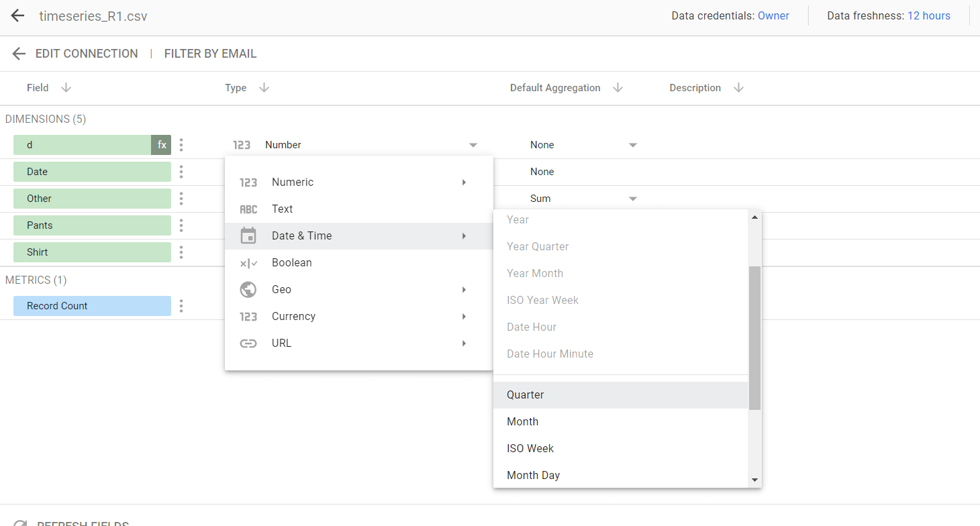Screen dimensions: 980x526
Task: Click EDIT CONNECTION button
Action: coord(86,54)
